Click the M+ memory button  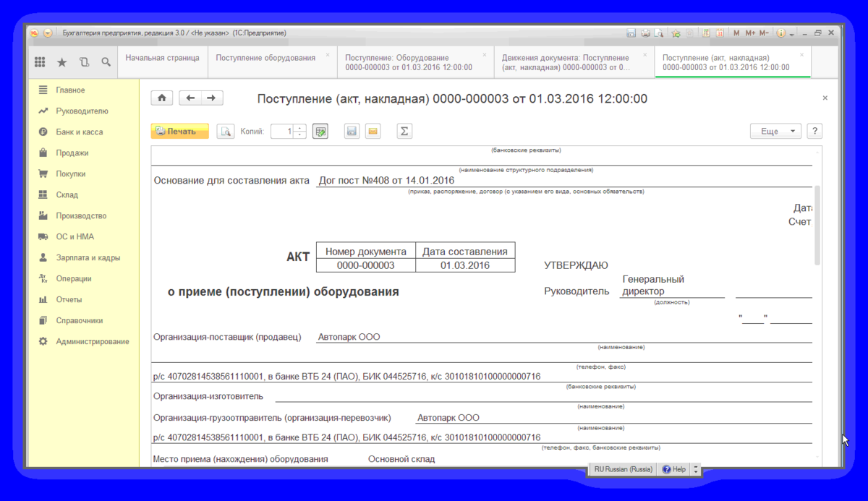coord(750,33)
